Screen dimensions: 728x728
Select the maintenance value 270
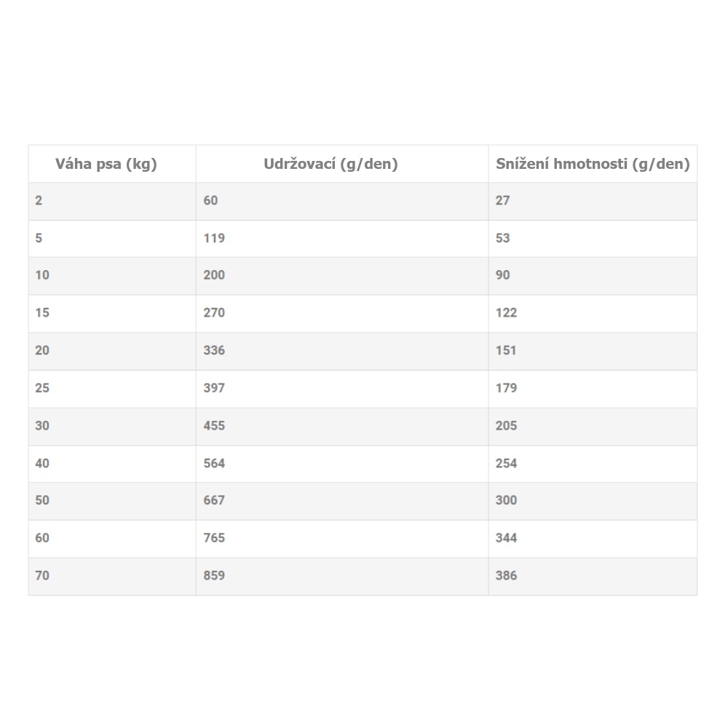click(214, 313)
